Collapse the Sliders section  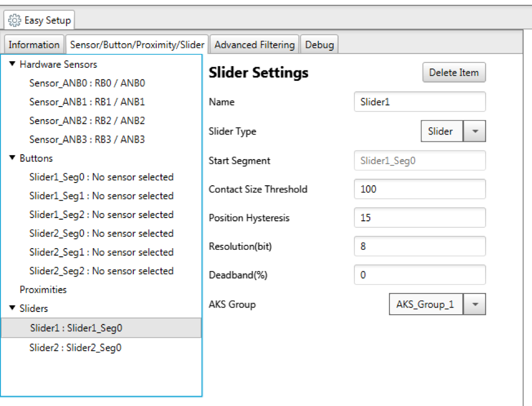[12, 308]
